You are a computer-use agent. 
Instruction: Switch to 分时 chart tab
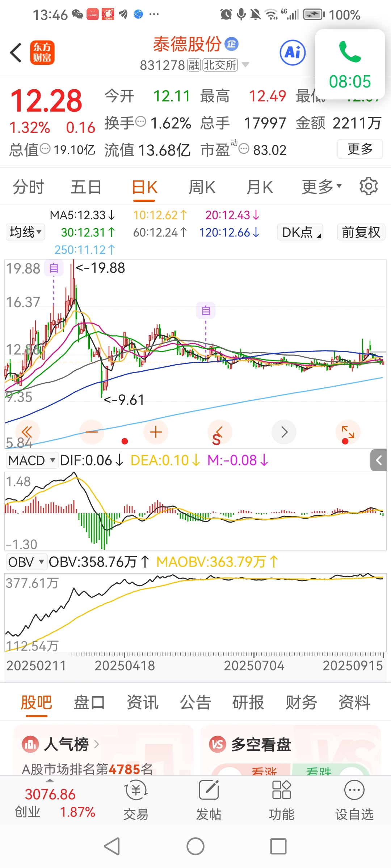(x=29, y=187)
